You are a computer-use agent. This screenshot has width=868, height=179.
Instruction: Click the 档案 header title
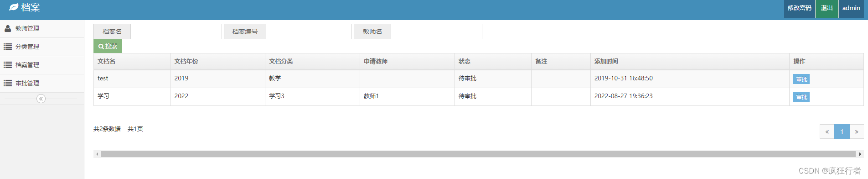point(31,7)
